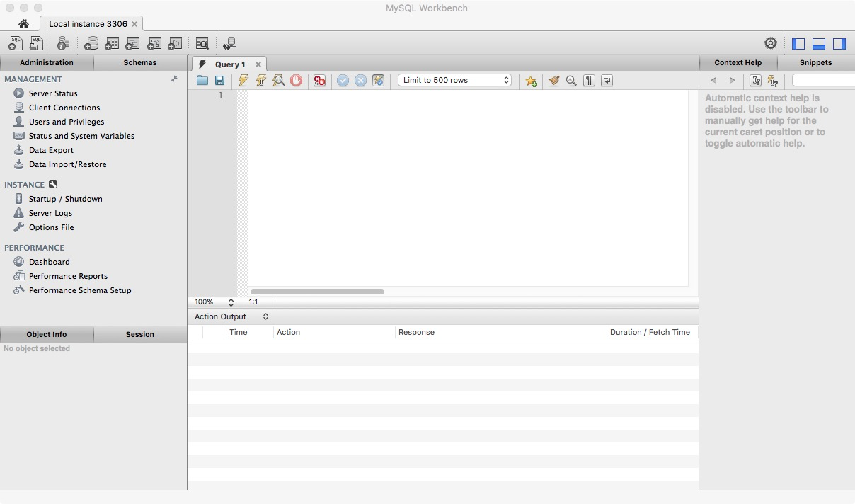
Task: Create a new table icon
Action: coord(111,44)
